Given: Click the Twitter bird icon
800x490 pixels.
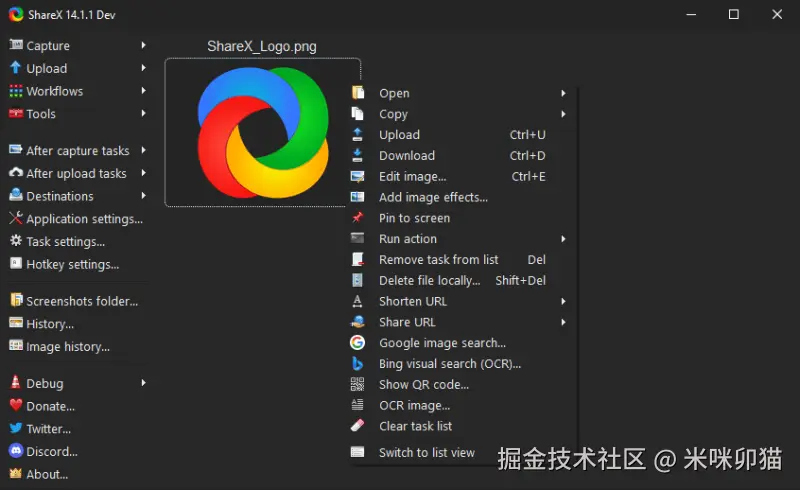Looking at the screenshot, I should [16, 428].
